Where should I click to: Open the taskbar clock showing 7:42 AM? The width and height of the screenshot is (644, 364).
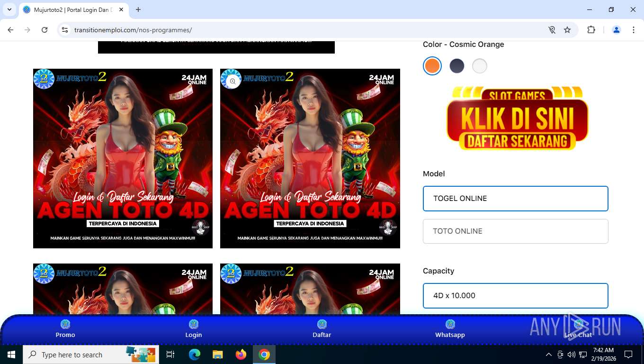point(603,355)
